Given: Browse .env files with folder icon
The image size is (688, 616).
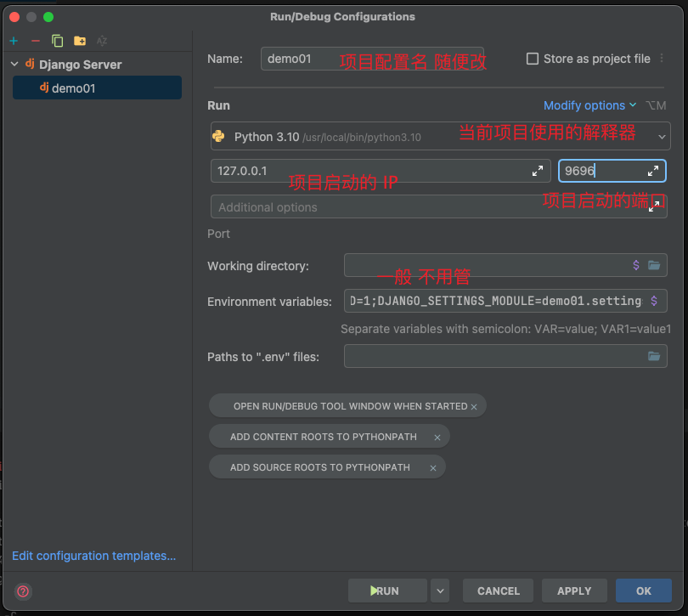Looking at the screenshot, I should coord(654,356).
